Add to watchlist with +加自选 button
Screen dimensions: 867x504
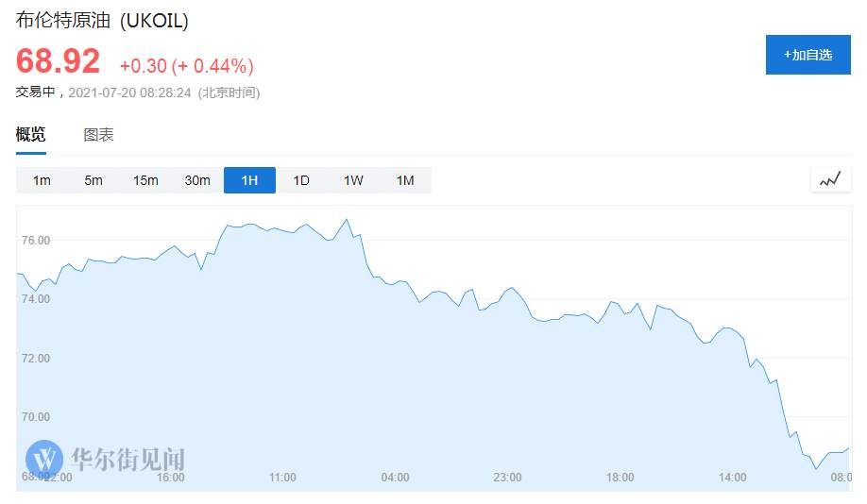807,55
